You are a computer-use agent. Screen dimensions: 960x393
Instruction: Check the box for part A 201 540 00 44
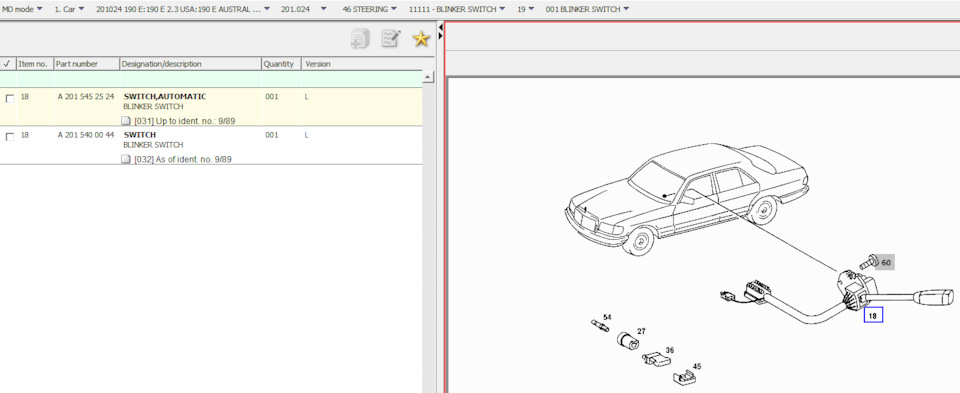(x=9, y=137)
